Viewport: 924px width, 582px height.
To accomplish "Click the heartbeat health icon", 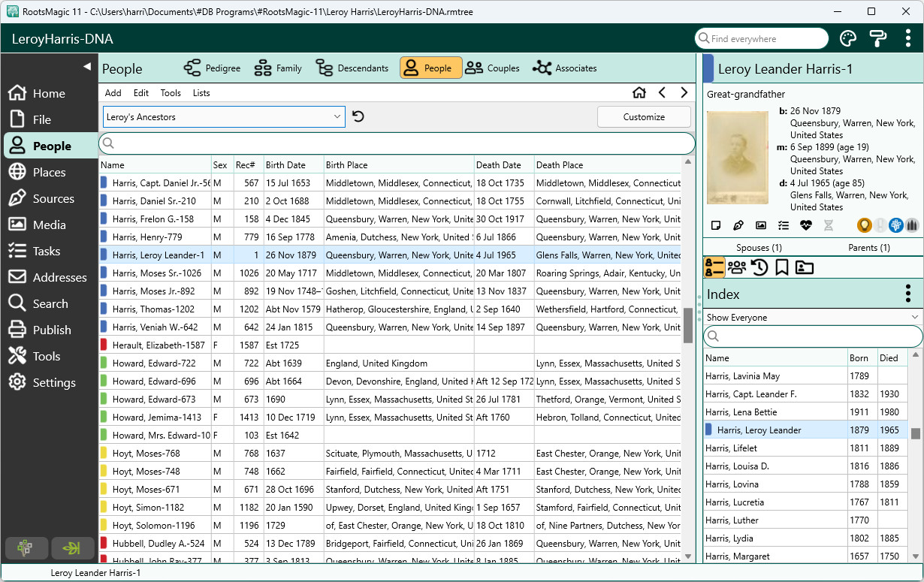I will tap(806, 225).
